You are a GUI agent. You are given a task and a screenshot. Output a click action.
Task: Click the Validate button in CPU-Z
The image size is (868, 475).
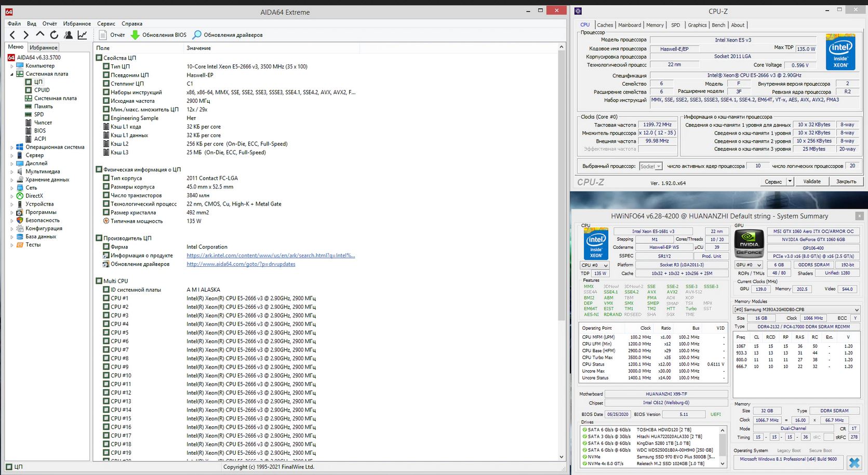click(x=812, y=181)
